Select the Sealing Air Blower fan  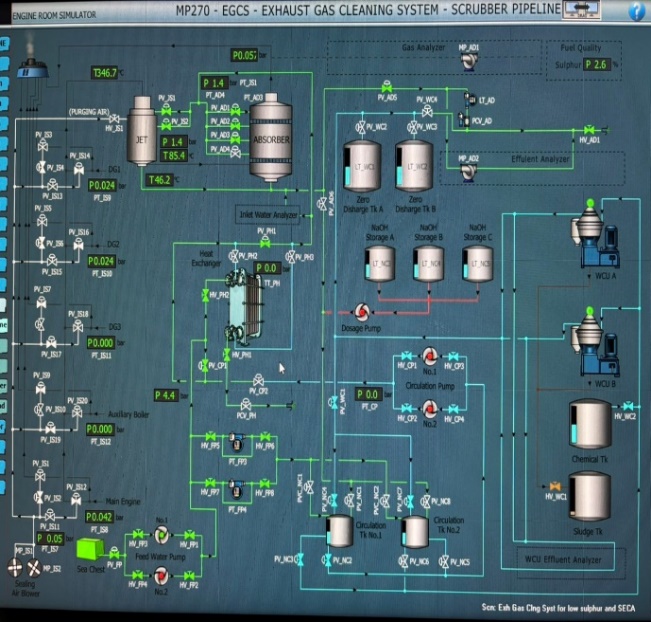(x=17, y=568)
